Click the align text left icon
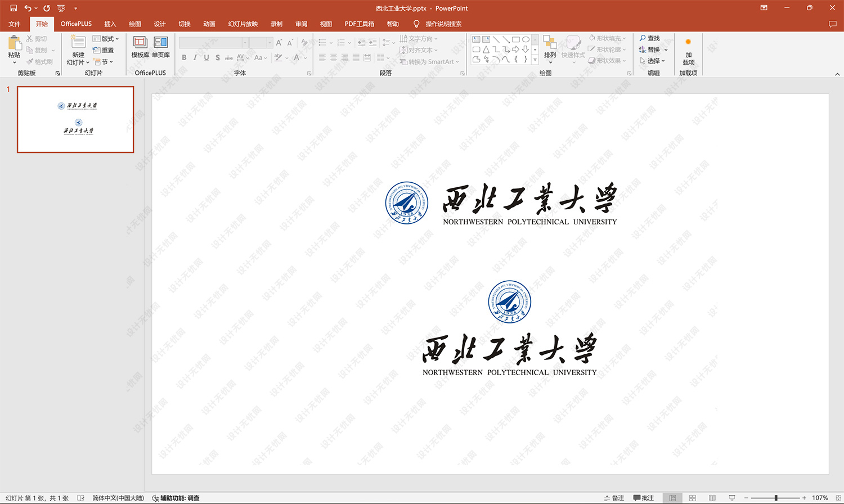844x504 pixels. pos(322,57)
